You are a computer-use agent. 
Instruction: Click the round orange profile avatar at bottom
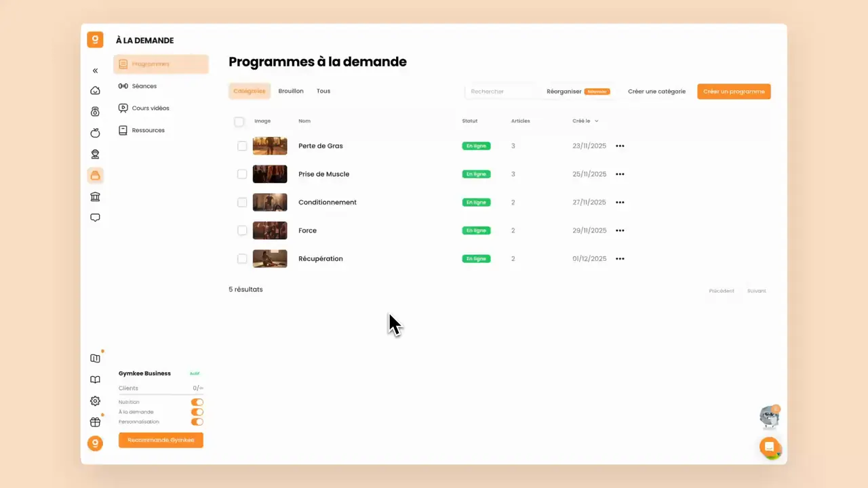[95, 443]
